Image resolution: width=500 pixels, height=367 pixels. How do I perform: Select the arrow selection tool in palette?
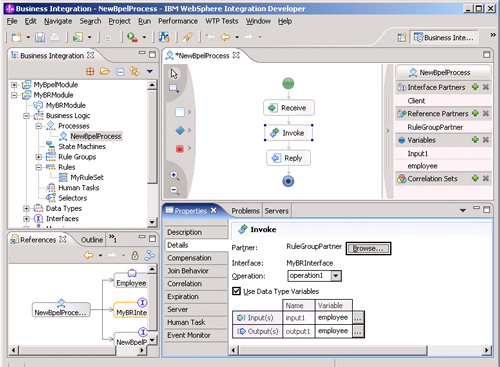click(x=174, y=74)
